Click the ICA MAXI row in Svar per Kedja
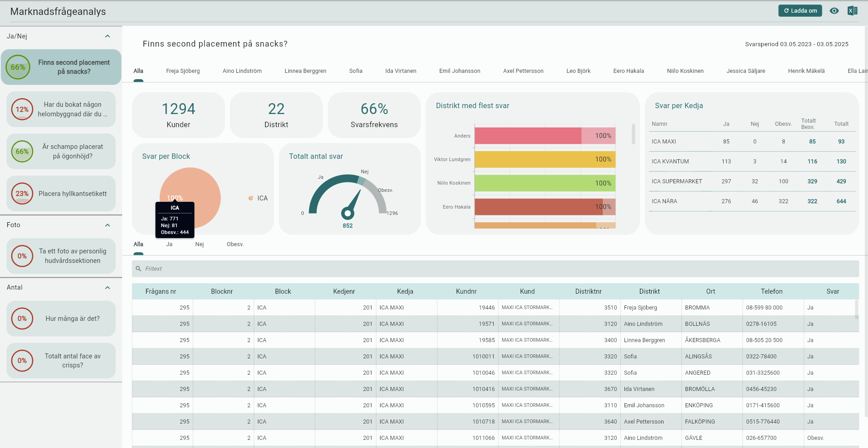This screenshot has height=448, width=868. click(x=753, y=142)
